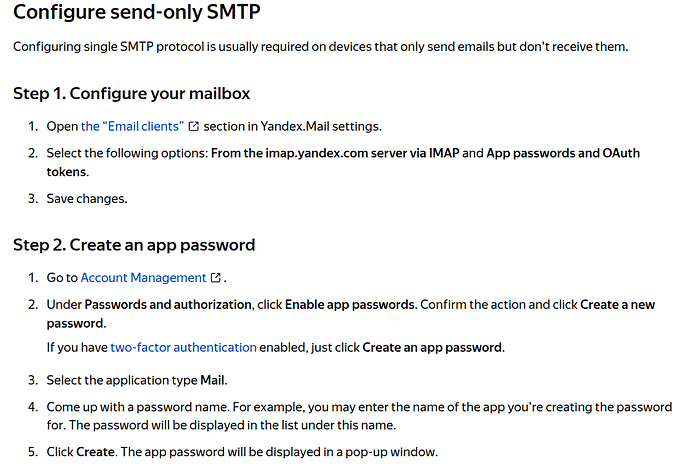This screenshot has width=690, height=475.
Task: Click bold word "Mail" in application type step
Action: click(213, 380)
